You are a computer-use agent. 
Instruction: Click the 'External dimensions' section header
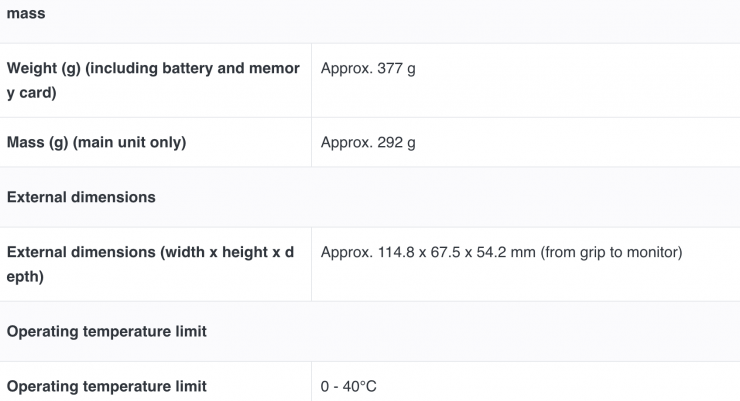[81, 197]
